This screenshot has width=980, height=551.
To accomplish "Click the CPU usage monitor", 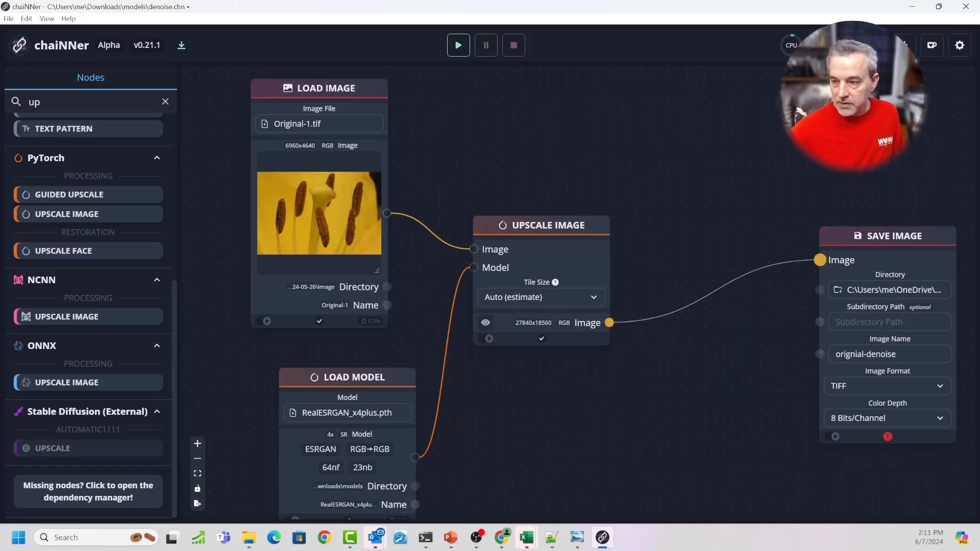I will point(791,45).
